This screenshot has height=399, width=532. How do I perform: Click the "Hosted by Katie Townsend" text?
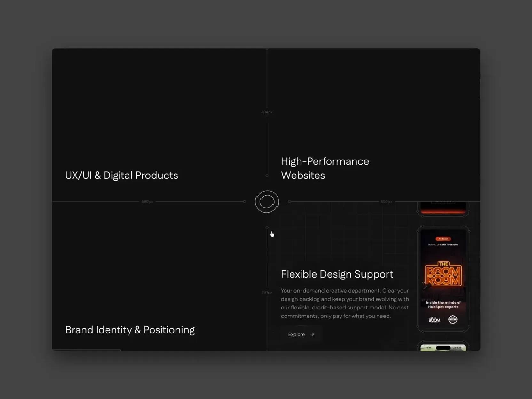coord(443,245)
